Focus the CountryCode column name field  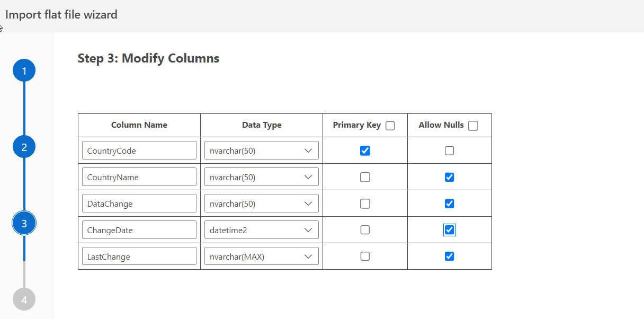(x=139, y=150)
